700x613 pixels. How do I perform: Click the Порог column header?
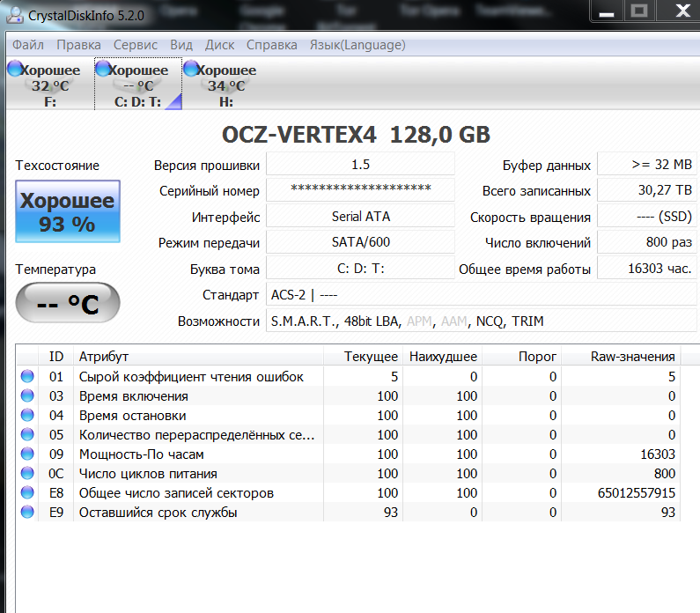[x=521, y=357]
